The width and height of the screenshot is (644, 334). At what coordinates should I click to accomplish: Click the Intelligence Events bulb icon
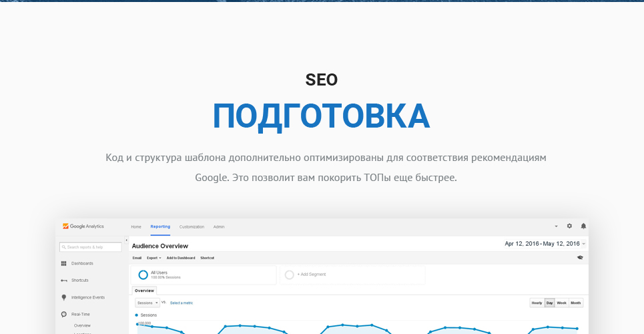coord(63,297)
